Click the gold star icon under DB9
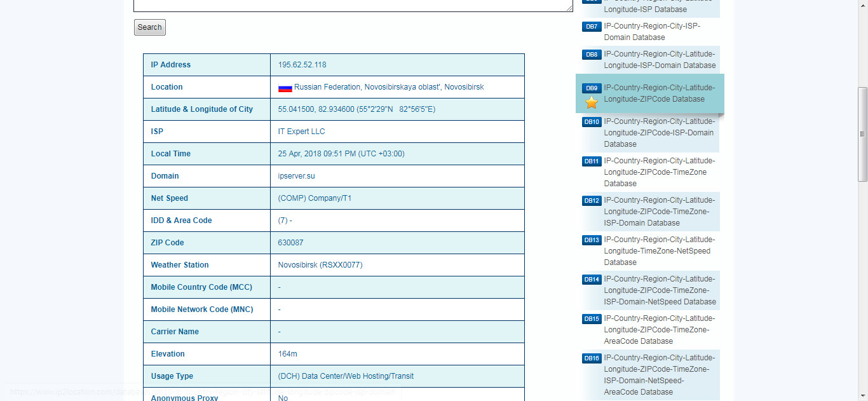The width and height of the screenshot is (868, 401). [x=592, y=103]
